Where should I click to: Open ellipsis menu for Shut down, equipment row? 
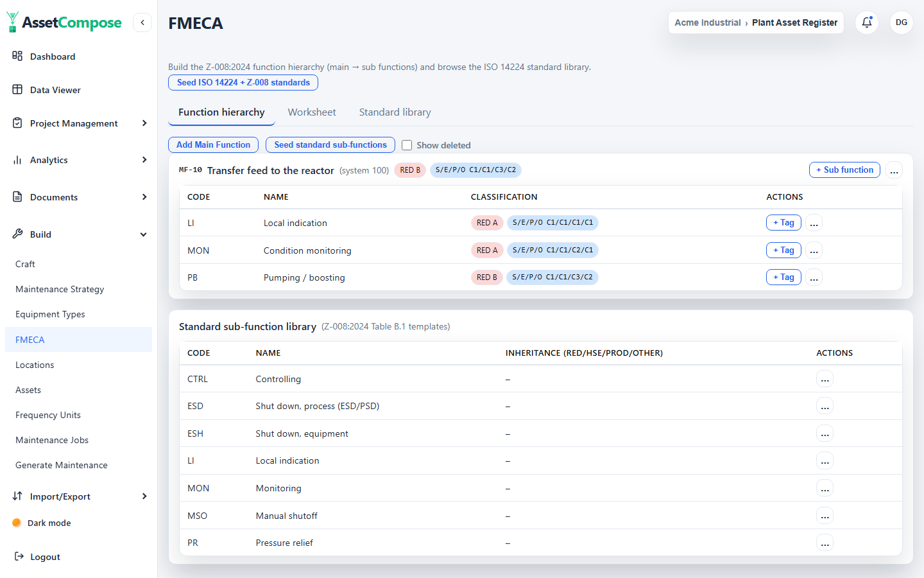pyautogui.click(x=825, y=433)
